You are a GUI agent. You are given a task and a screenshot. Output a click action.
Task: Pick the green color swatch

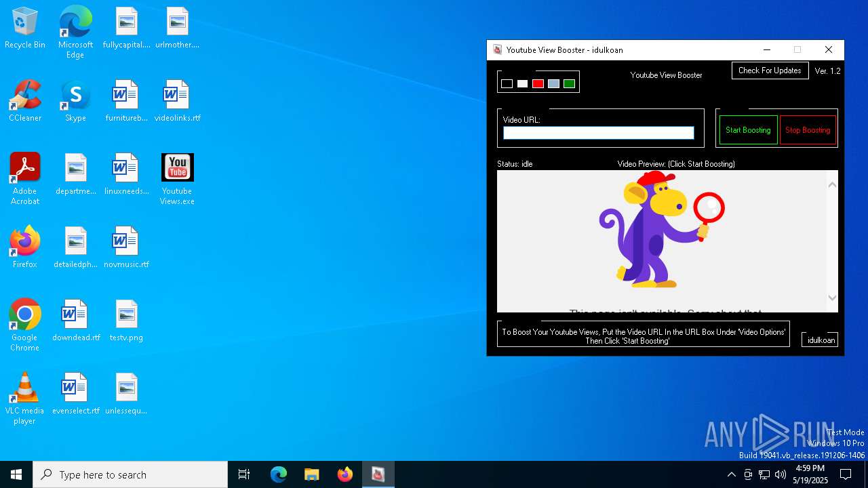coord(569,84)
